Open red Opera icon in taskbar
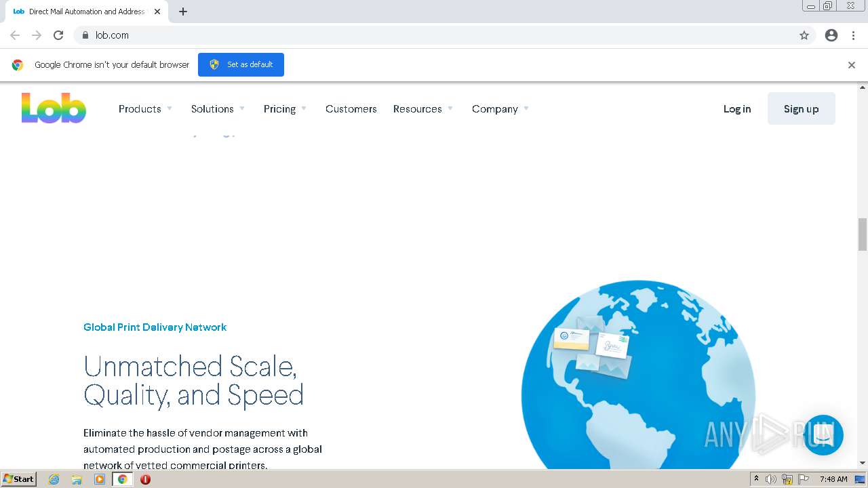Image resolution: width=868 pixels, height=488 pixels. [x=145, y=479]
